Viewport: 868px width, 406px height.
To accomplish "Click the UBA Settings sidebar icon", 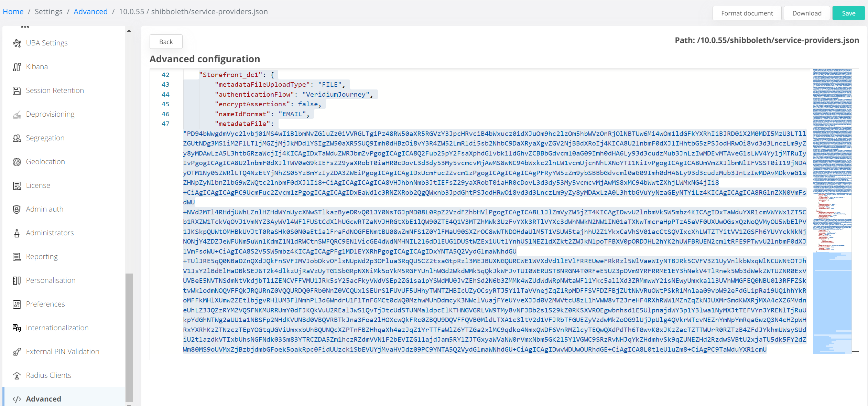I will tap(17, 43).
